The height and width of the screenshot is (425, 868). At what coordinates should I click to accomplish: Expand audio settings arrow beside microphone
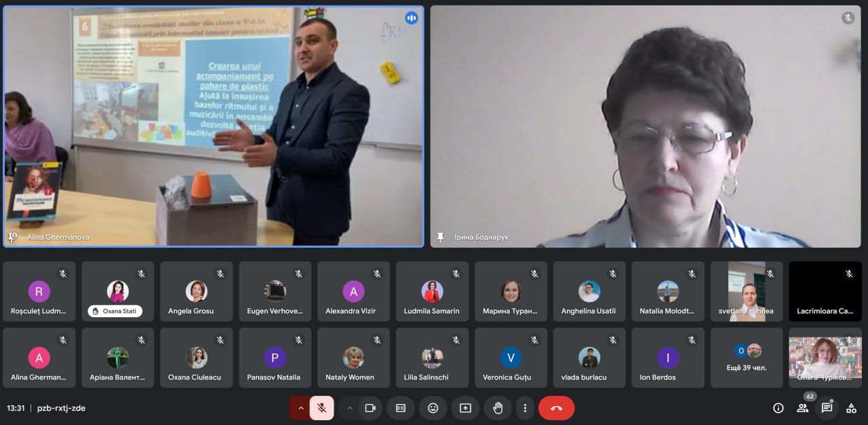pyautogui.click(x=300, y=408)
